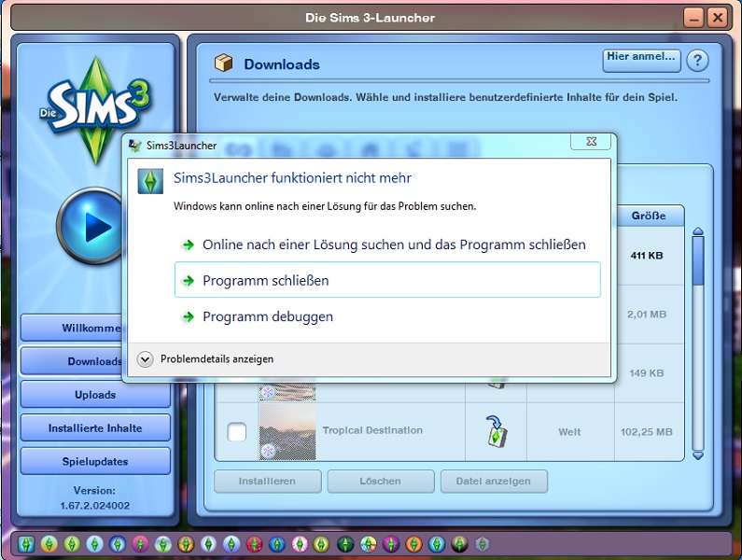Image resolution: width=742 pixels, height=560 pixels.
Task: Click the Downloads box icon in header
Action: pyautogui.click(x=223, y=63)
